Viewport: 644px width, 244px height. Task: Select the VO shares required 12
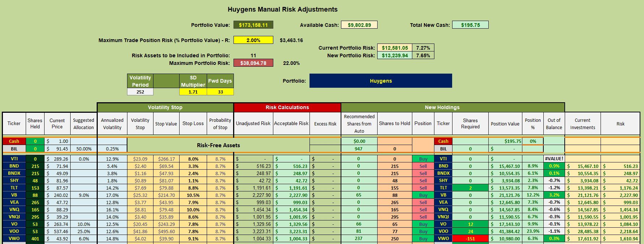470,224
